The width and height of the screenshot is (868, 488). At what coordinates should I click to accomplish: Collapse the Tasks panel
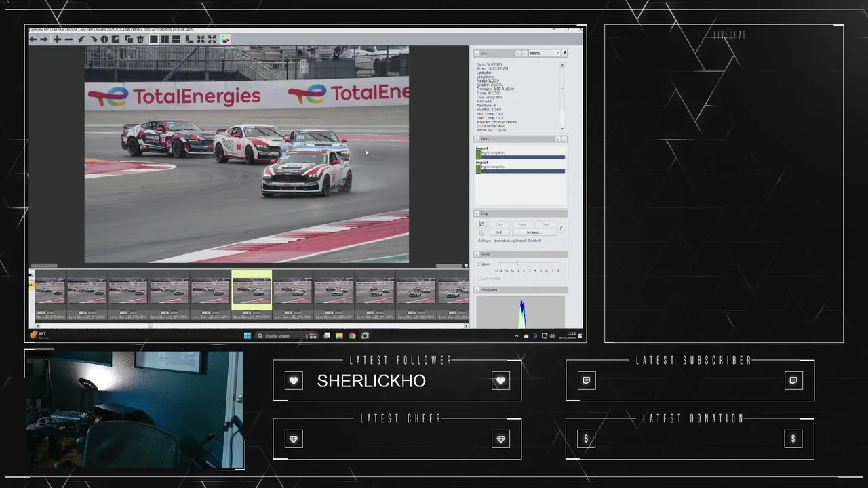pyautogui.click(x=477, y=139)
